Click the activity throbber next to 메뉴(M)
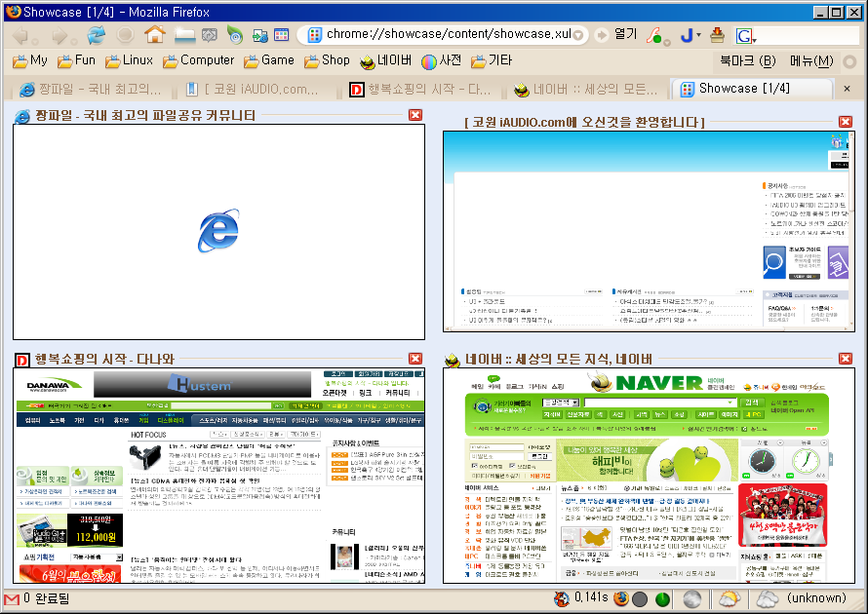This screenshot has width=868, height=614. click(849, 61)
